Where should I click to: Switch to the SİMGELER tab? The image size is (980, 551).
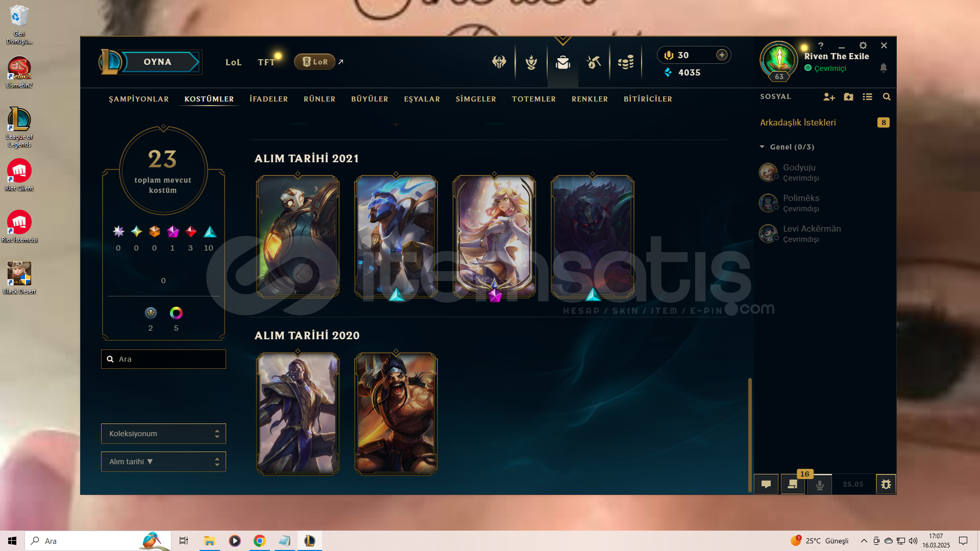(476, 99)
